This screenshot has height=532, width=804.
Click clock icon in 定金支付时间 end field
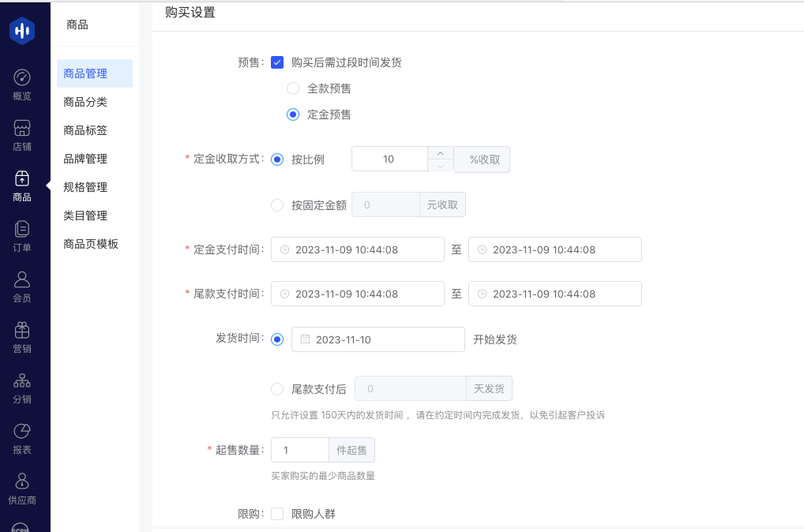point(482,249)
